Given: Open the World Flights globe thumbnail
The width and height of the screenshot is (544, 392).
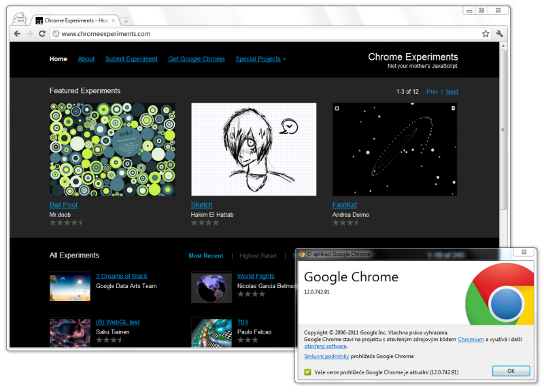Looking at the screenshot, I should click(x=211, y=287).
